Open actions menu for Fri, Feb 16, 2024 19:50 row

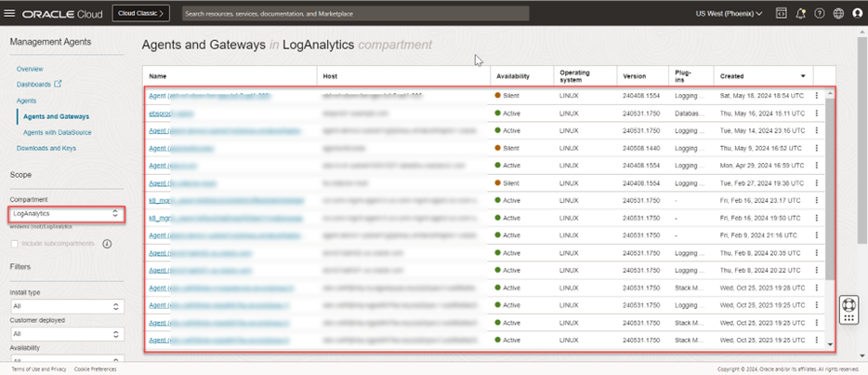coord(817,219)
